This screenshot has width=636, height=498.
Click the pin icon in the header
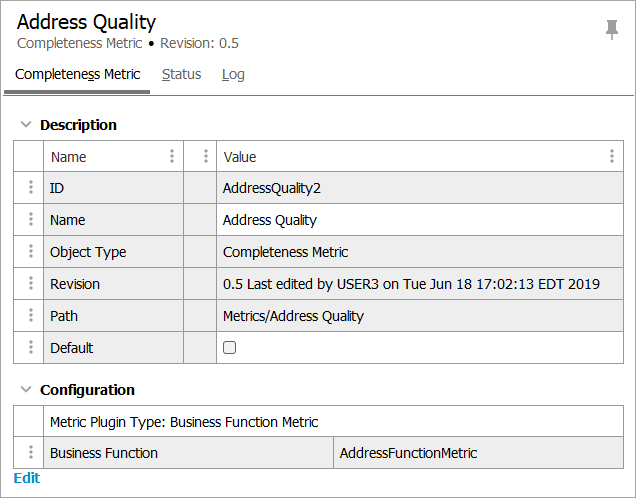612,30
